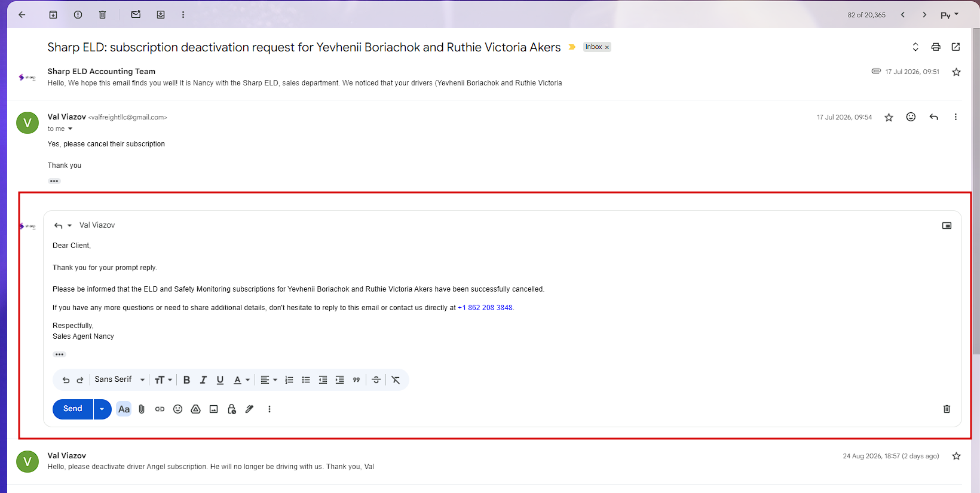Open top toolbar More options menu
The width and height of the screenshot is (980, 493).
pyautogui.click(x=183, y=14)
